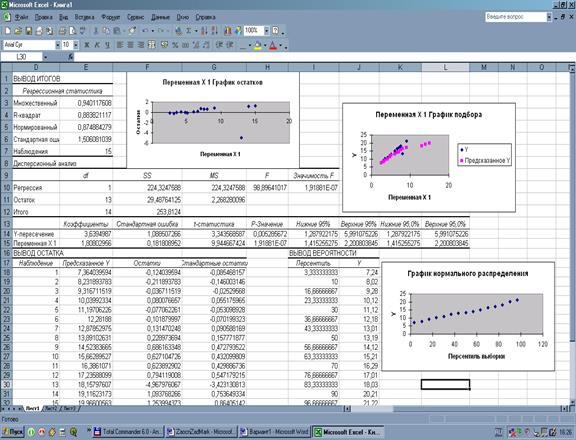Click the red font color button

click(x=273, y=45)
